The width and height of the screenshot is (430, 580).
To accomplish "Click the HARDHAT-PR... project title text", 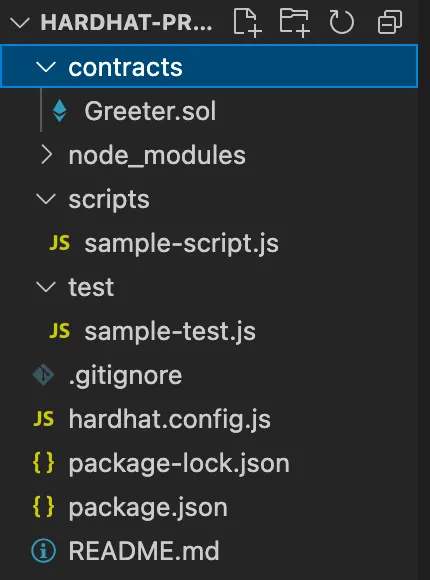I will tap(126, 23).
